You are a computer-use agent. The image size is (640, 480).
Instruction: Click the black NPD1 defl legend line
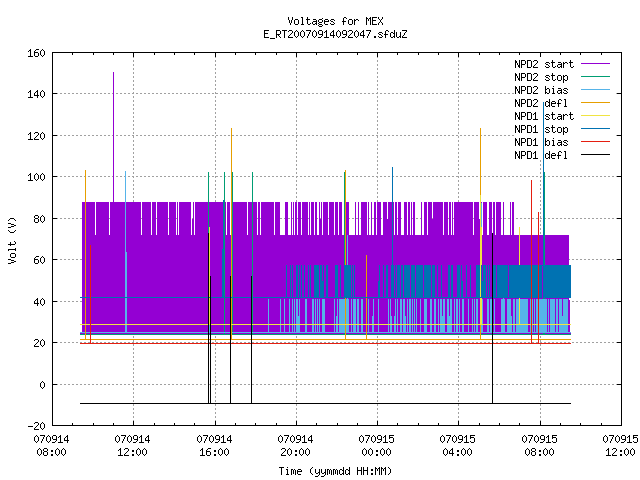(x=595, y=155)
